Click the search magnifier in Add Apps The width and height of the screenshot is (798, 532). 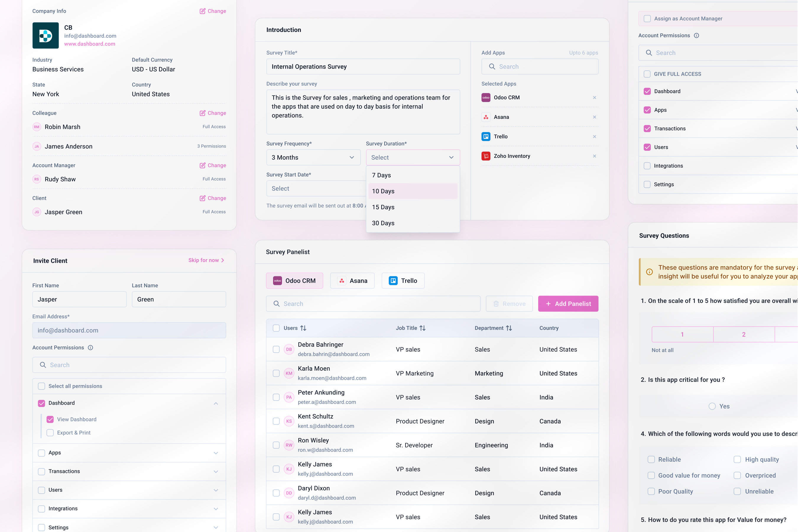tap(492, 66)
